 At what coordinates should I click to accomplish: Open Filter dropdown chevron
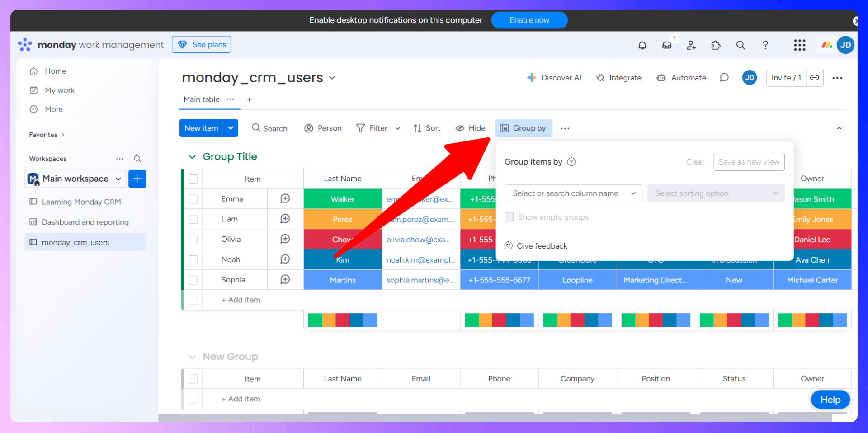(398, 128)
